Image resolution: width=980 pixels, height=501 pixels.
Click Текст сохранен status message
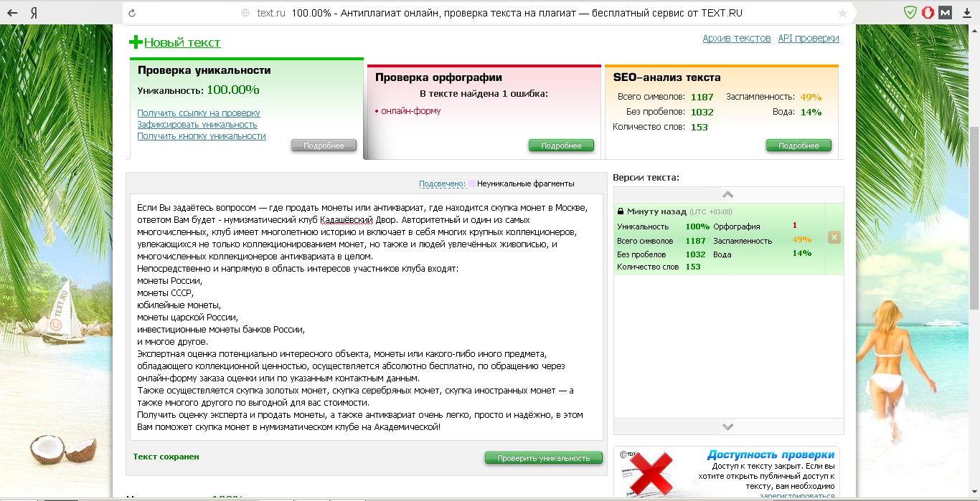click(166, 457)
